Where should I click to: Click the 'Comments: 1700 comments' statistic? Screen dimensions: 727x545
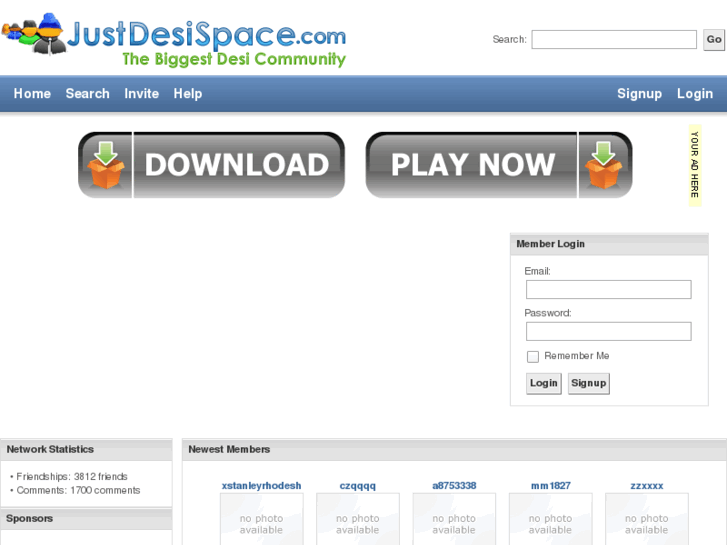(78, 491)
